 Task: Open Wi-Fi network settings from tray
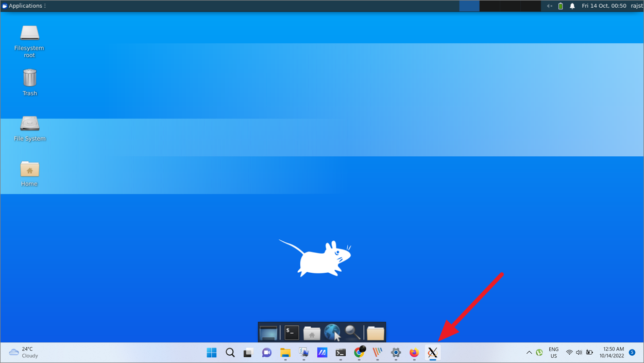(569, 353)
